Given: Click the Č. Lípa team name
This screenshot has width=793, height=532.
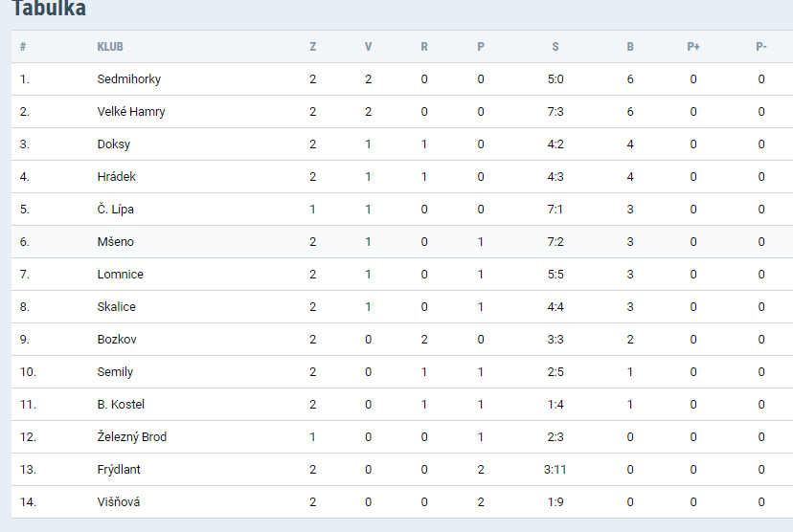Looking at the screenshot, I should 115,210.
